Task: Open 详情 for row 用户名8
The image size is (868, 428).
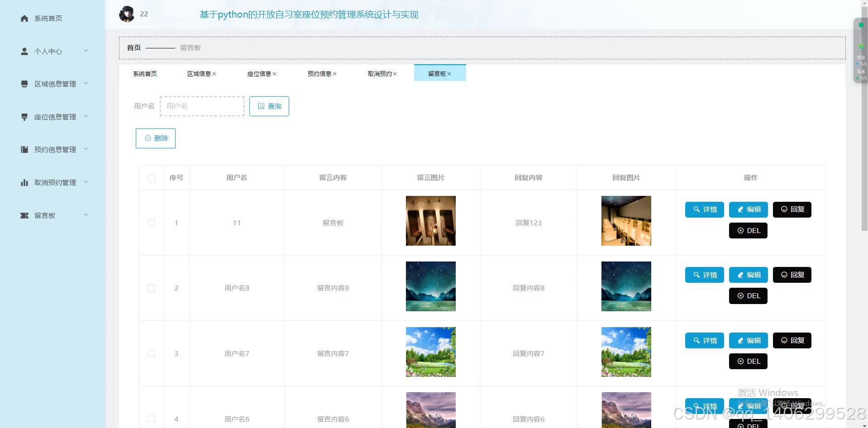Action: point(705,275)
